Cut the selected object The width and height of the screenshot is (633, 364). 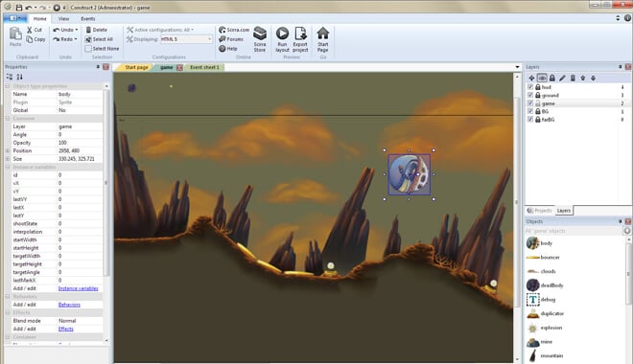[35, 30]
